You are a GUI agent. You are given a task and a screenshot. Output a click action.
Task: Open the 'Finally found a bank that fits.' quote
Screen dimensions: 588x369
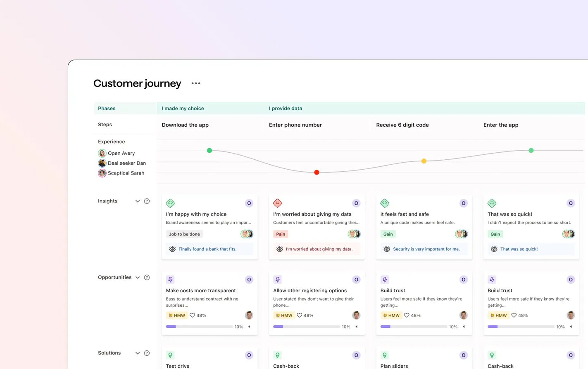point(207,249)
